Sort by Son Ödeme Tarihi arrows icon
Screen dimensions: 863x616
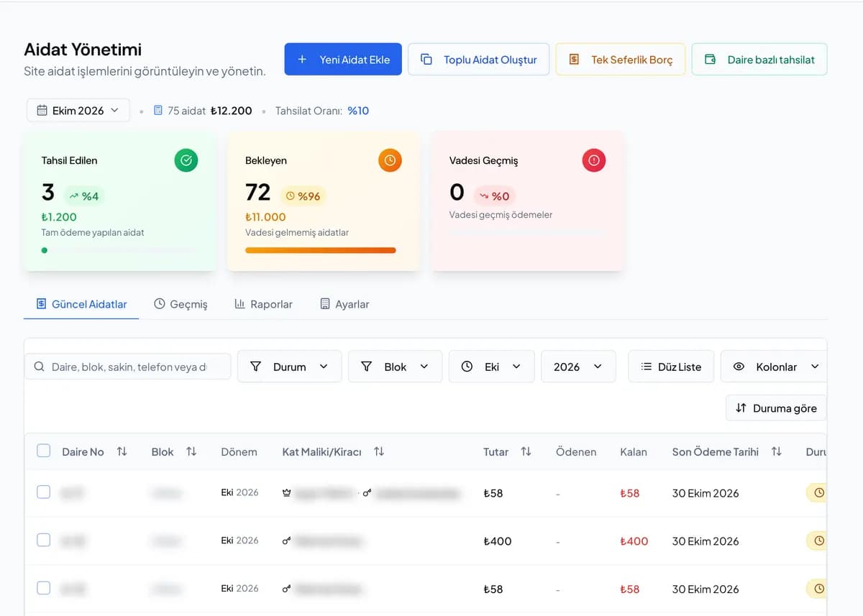pos(776,451)
